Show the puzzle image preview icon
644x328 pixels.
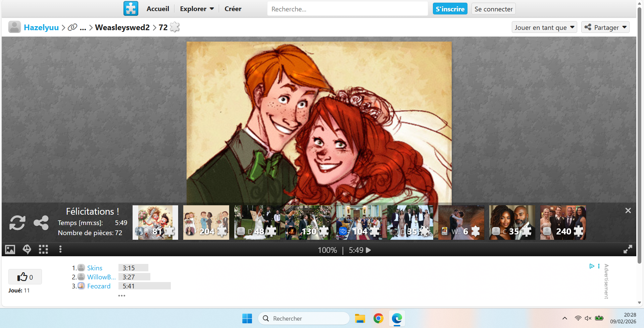tap(10, 250)
